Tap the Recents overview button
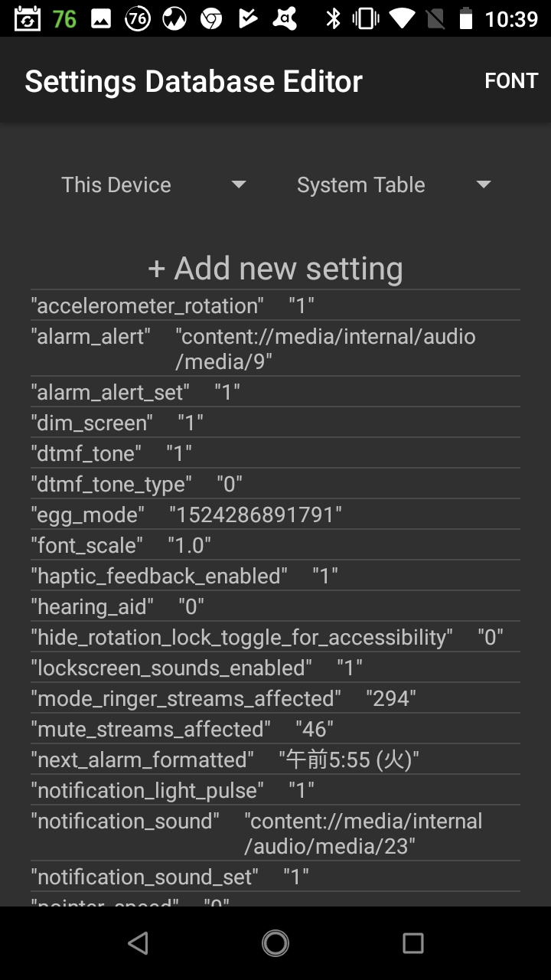 [x=413, y=942]
